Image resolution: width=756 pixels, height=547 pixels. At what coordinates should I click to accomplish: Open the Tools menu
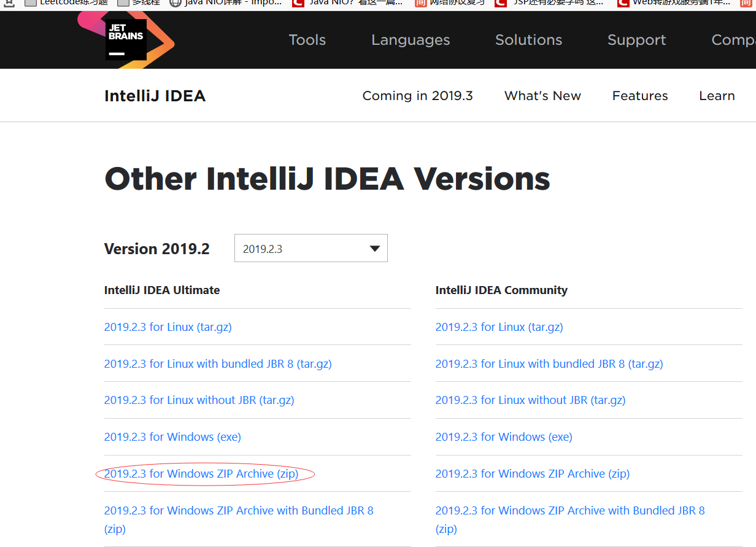point(307,40)
